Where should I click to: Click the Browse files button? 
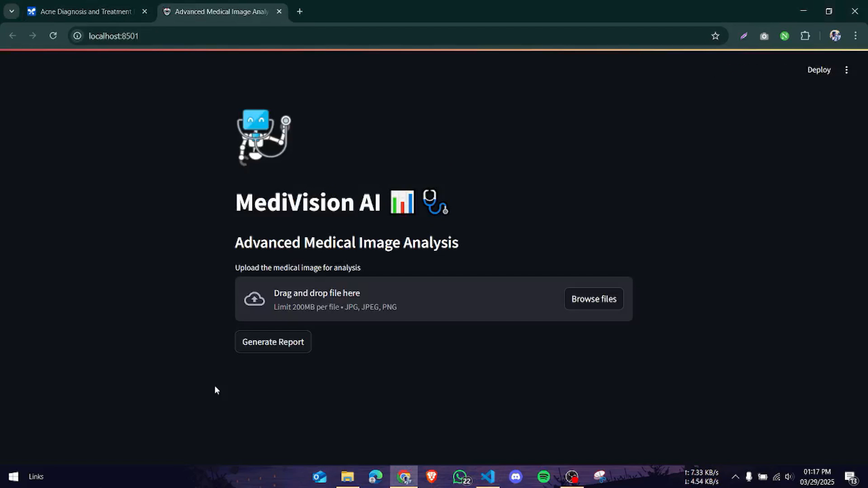click(594, 299)
